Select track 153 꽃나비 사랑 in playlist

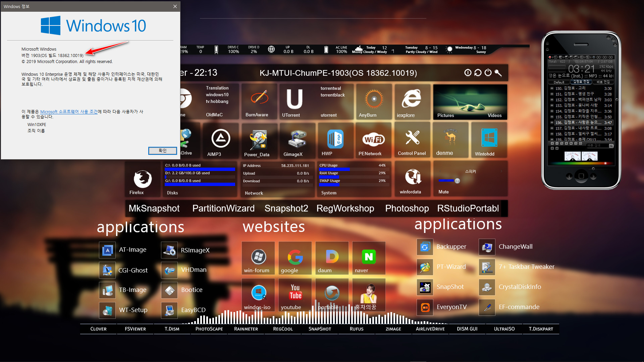583,105
